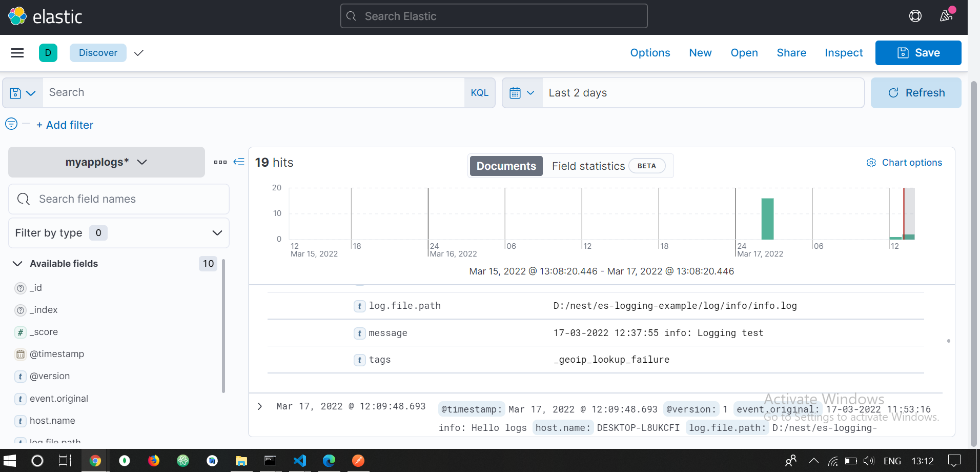Select the host.name field
980x472 pixels.
52,421
